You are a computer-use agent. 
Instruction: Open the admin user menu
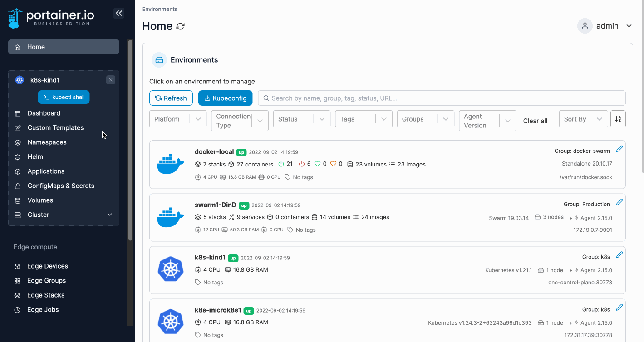pos(605,26)
